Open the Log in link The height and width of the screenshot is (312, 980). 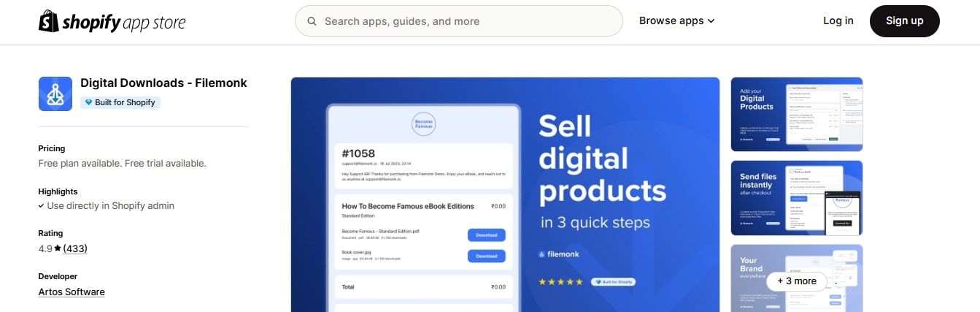click(838, 20)
